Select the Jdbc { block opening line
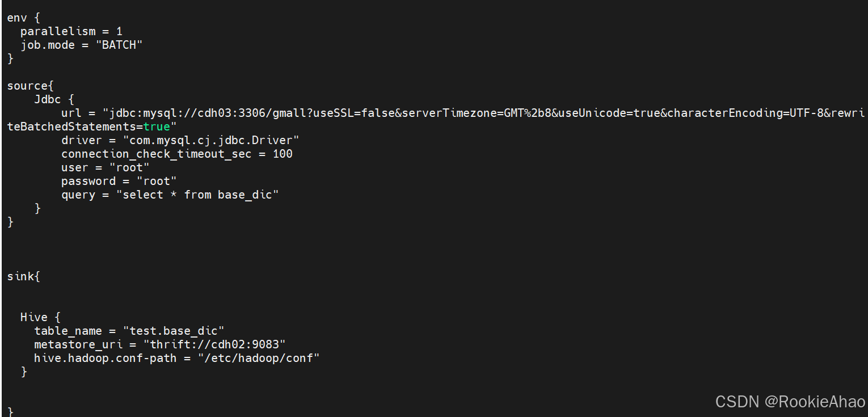868x417 pixels. point(54,99)
